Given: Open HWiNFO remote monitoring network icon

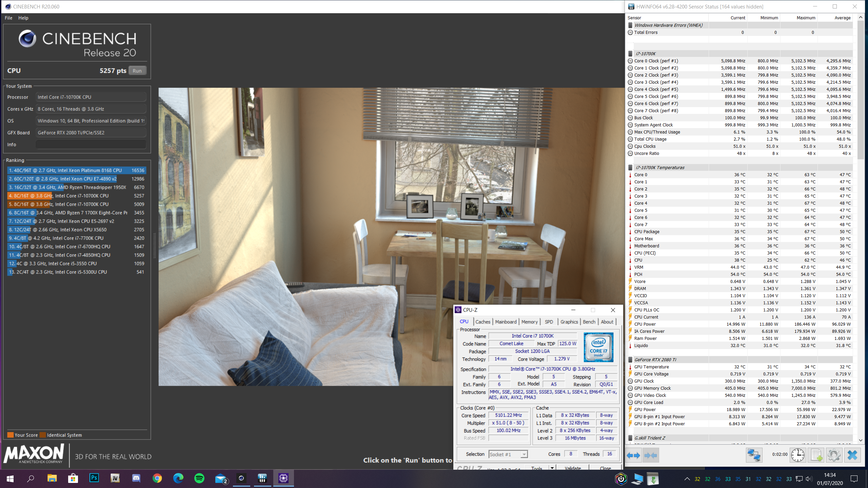Looking at the screenshot, I should point(754,455).
